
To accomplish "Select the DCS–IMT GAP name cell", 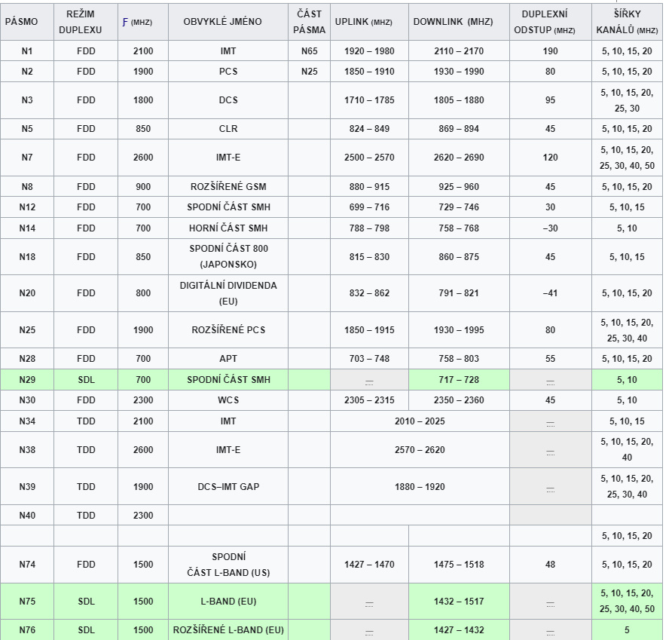I will click(228, 487).
